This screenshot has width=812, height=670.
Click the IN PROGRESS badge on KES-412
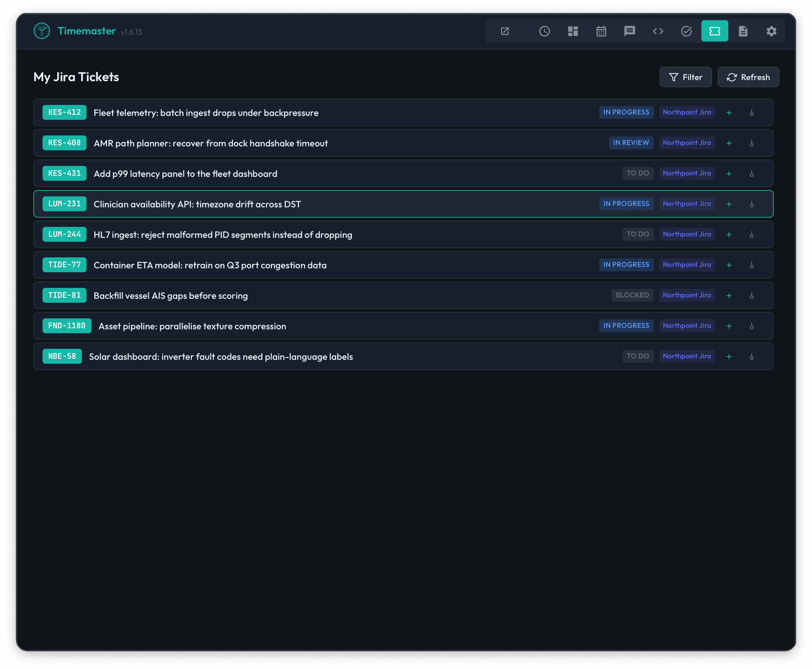(x=626, y=112)
